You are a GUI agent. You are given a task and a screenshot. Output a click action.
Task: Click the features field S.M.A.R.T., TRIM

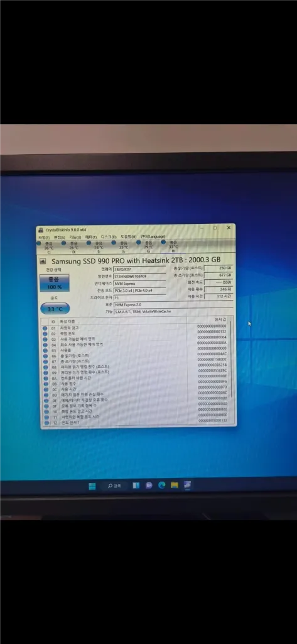(x=173, y=311)
